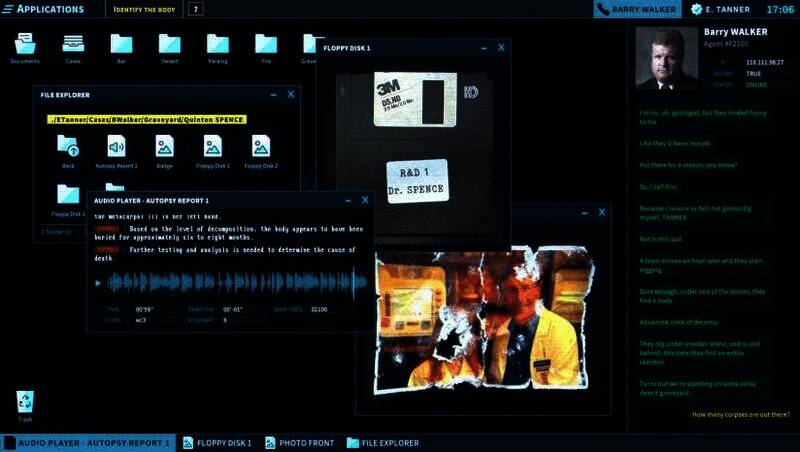Image resolution: width=800 pixels, height=452 pixels.
Task: Select Photo Front in the taskbar
Action: click(x=300, y=443)
